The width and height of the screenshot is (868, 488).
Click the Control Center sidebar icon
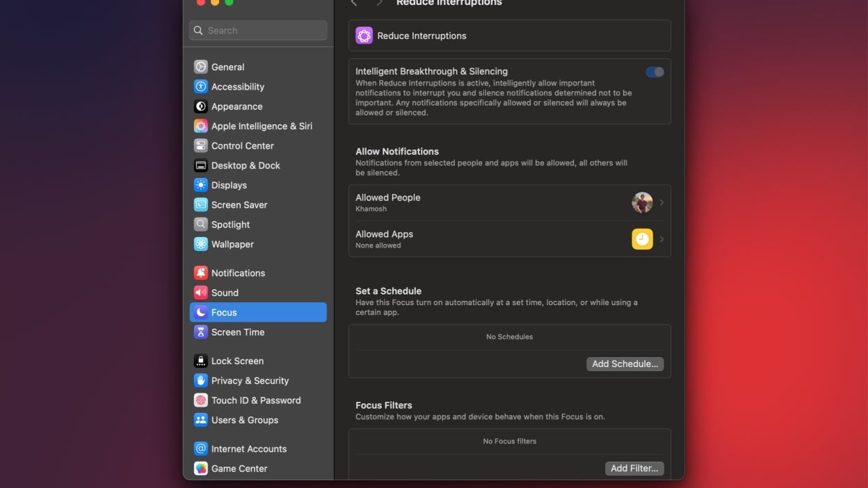point(201,146)
